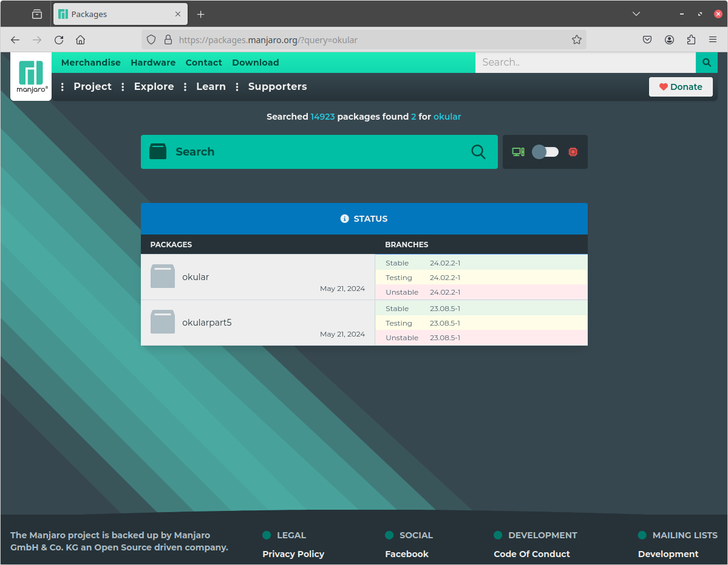Click the okular link in results summary
This screenshot has height=565, width=728.
pos(447,117)
